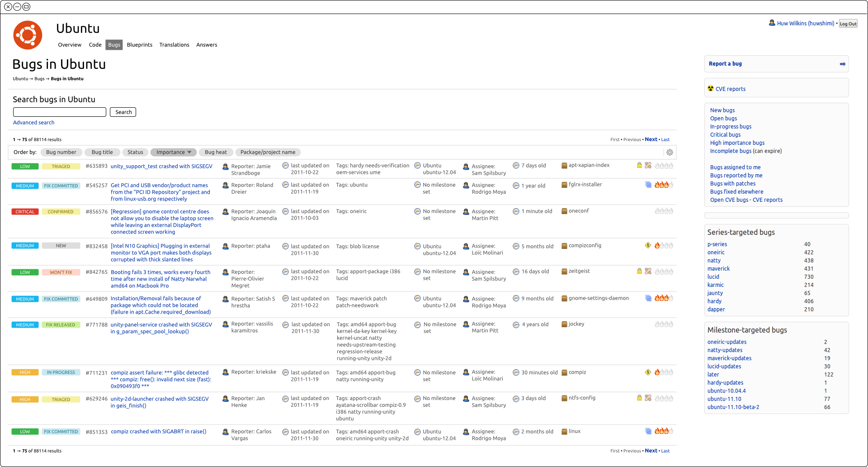This screenshot has width=868, height=467.
Task: Click the heat flames on compizconfig row
Action: [664, 246]
